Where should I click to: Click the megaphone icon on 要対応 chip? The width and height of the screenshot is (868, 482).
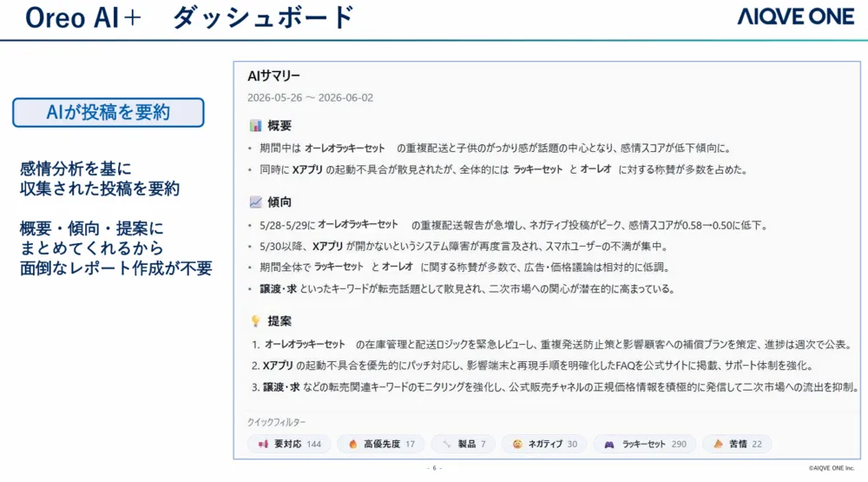[263, 444]
